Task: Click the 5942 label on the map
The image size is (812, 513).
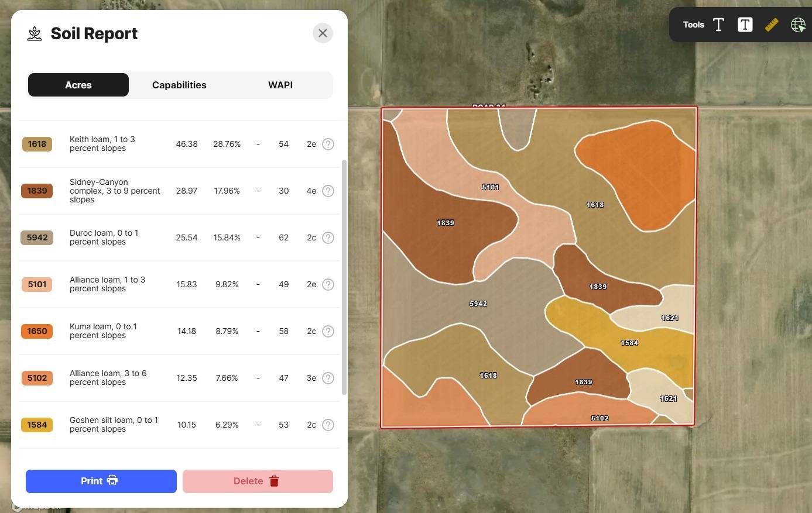Action: (x=478, y=304)
